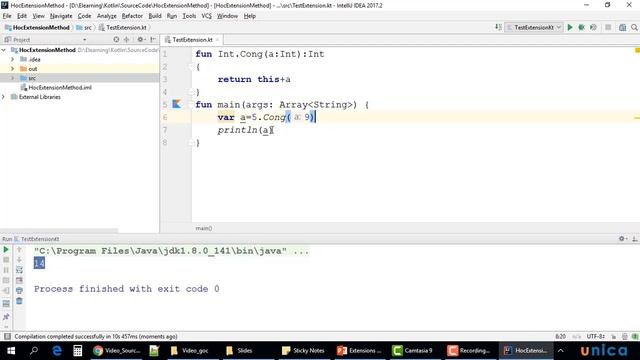
Task: Click the 8:20 cursor position in status bar
Action: tap(560, 336)
